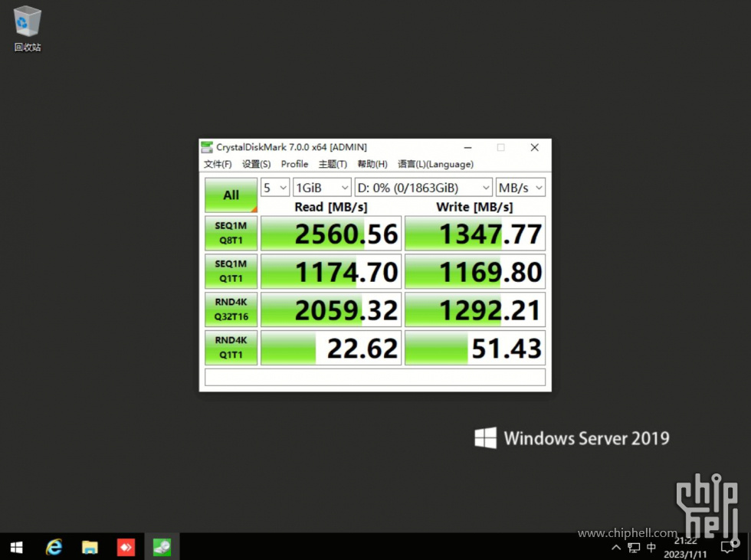Click the Read [MB/s] column header

[x=331, y=207]
